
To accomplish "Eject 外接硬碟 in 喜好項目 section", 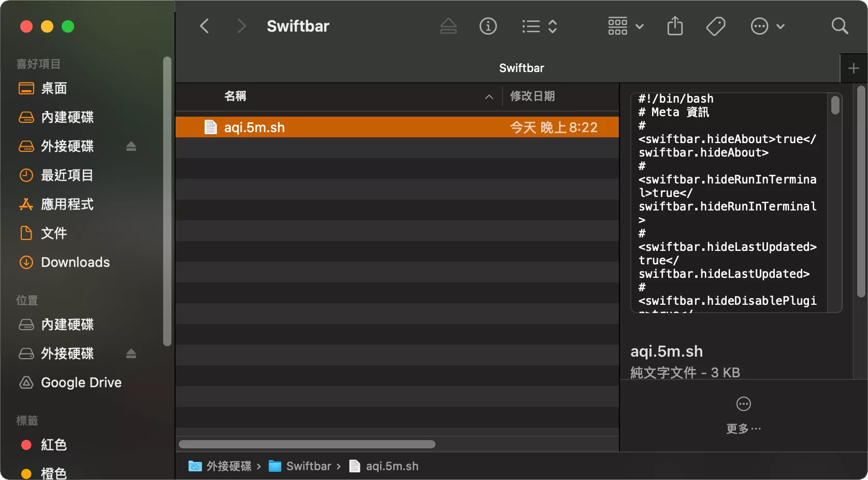I will (131, 146).
